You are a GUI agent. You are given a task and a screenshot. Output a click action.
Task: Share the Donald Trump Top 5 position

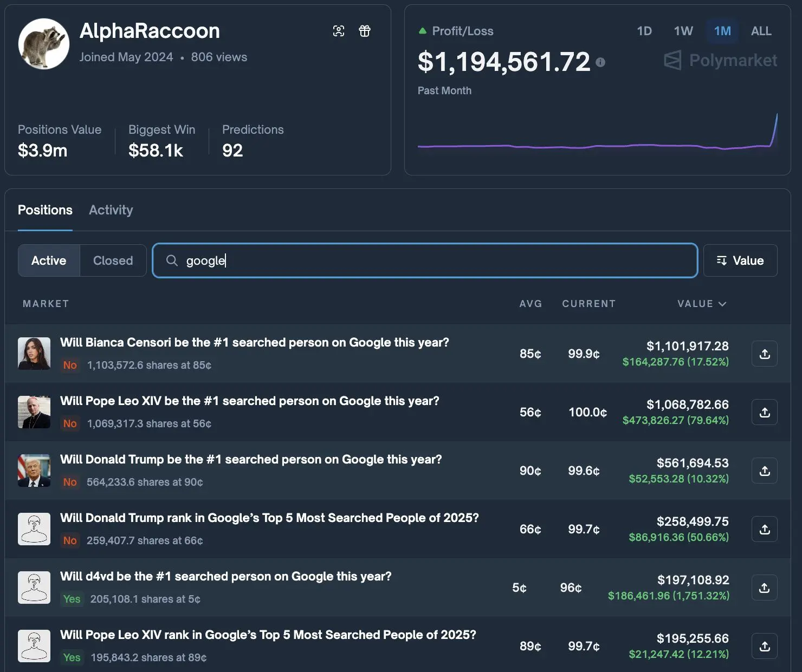(x=765, y=529)
